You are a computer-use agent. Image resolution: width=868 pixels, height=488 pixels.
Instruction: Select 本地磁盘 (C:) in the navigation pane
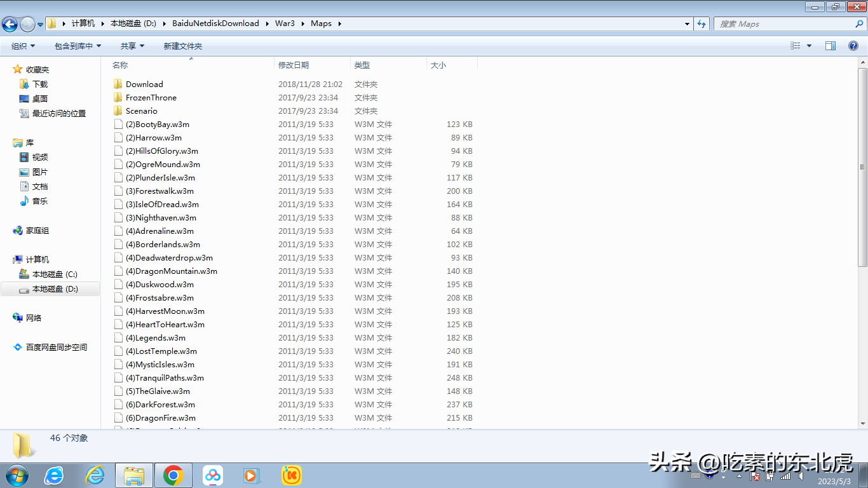[55, 274]
